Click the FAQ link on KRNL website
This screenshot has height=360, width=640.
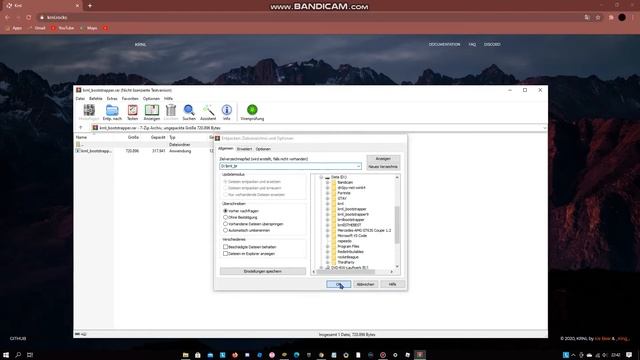click(x=472, y=44)
